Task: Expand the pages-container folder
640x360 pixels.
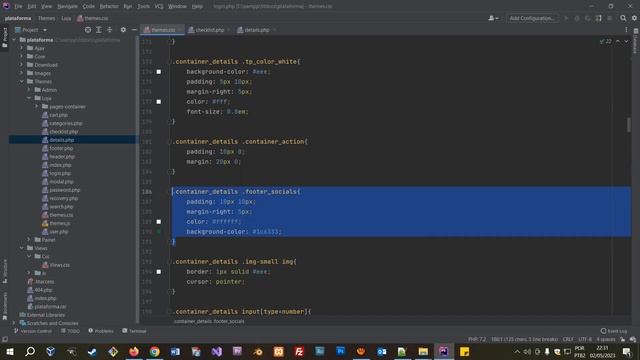Action: click(x=36, y=107)
